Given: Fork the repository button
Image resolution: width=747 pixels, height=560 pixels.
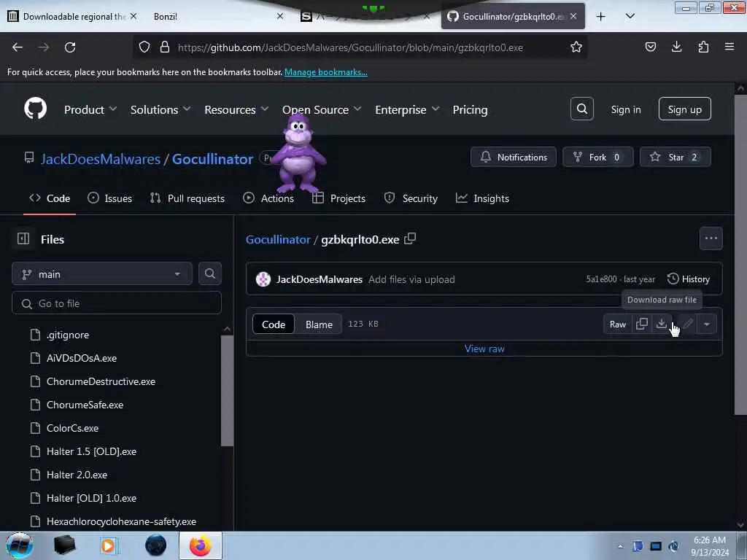Looking at the screenshot, I should [598, 157].
